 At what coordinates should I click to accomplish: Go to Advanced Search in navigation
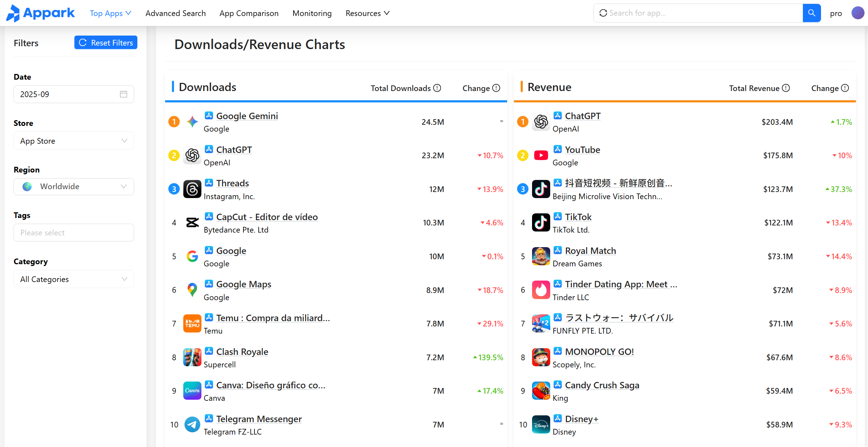(x=175, y=13)
